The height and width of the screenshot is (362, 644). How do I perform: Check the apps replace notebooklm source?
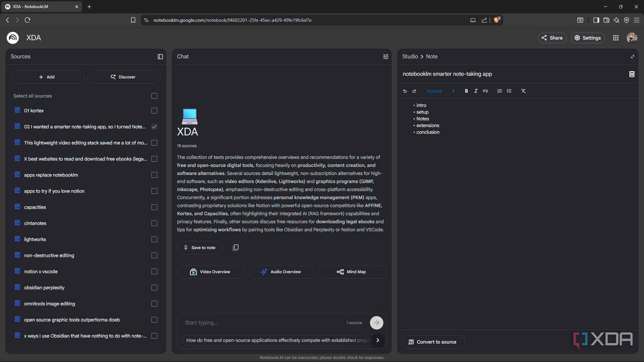coord(154,175)
